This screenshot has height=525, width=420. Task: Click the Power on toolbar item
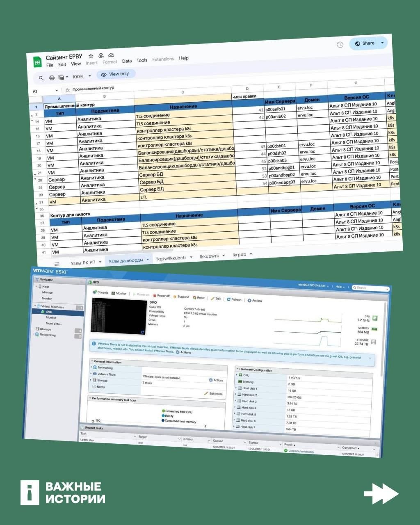141,294
